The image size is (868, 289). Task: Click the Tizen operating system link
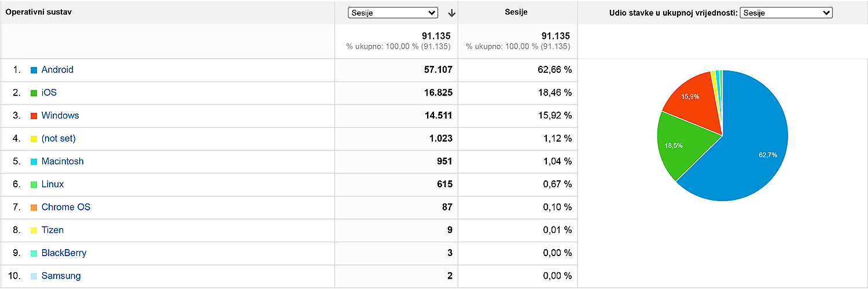[x=53, y=230]
